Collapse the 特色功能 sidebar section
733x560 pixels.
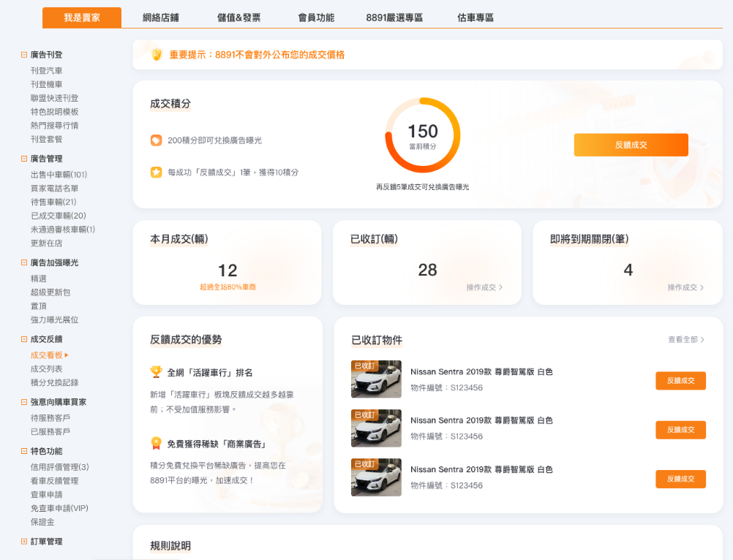pyautogui.click(x=24, y=451)
